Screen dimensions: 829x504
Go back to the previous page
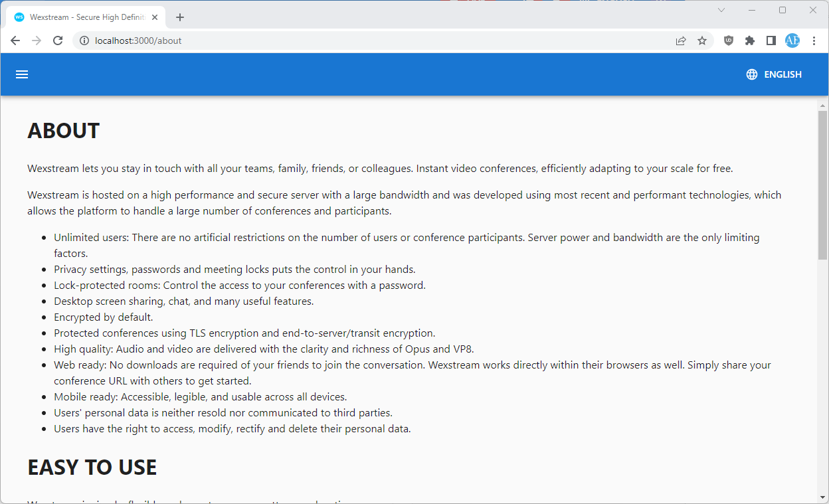click(x=15, y=41)
